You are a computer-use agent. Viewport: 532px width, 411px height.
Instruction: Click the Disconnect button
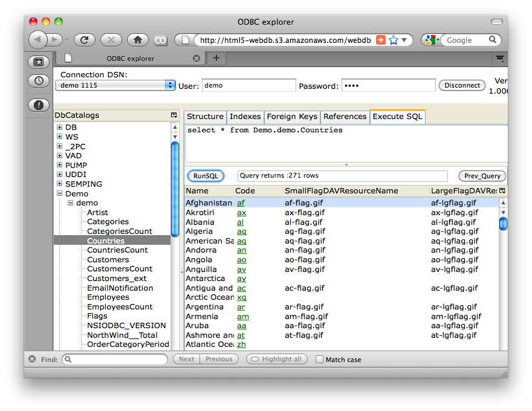coord(462,85)
